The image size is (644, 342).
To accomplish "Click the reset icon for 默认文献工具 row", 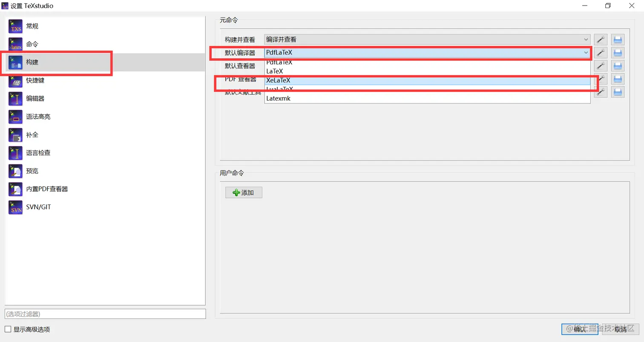I will click(x=618, y=92).
